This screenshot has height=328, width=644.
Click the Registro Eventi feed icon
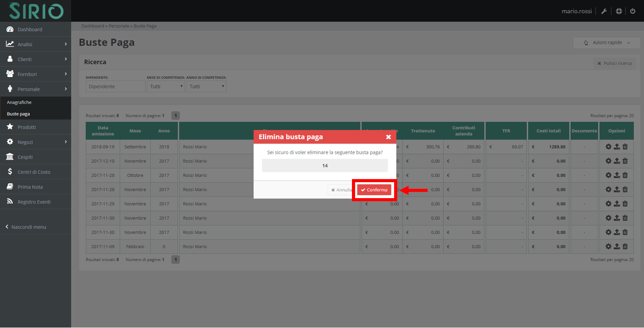tap(10, 202)
